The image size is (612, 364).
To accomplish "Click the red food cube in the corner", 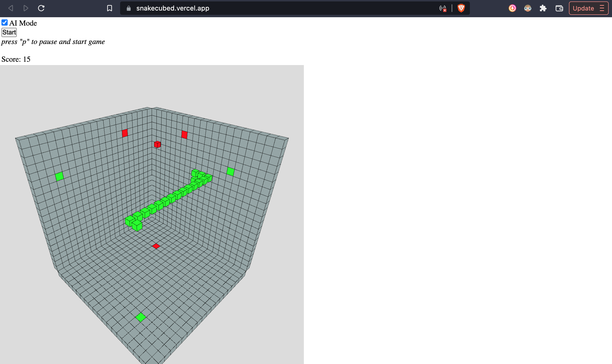I will (157, 144).
